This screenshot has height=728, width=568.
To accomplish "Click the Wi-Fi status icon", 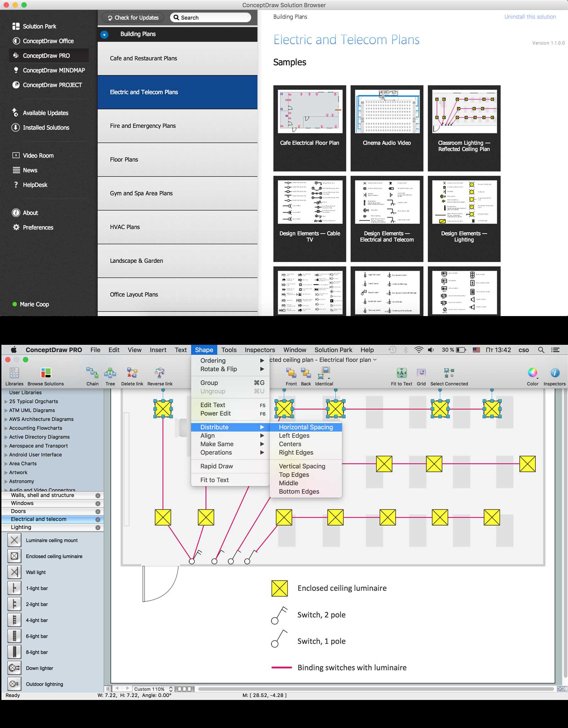I will tap(419, 350).
